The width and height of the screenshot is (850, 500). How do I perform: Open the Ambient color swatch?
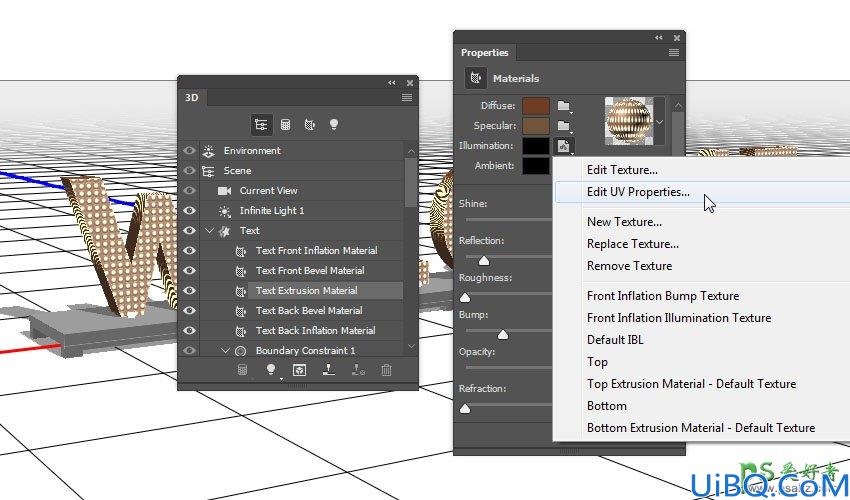pyautogui.click(x=536, y=166)
